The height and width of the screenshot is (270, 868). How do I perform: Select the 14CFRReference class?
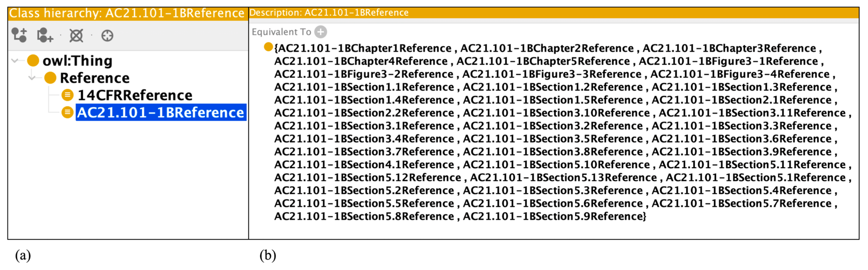coord(135,95)
